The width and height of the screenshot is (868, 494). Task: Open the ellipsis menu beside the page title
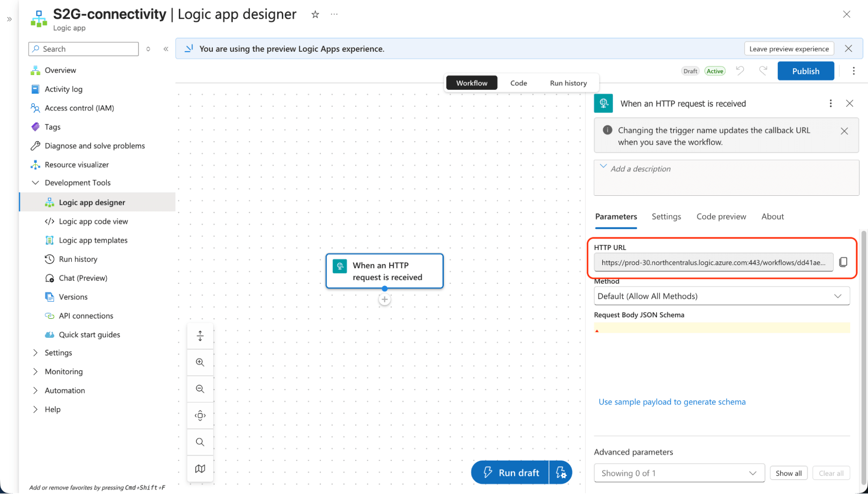pos(334,14)
